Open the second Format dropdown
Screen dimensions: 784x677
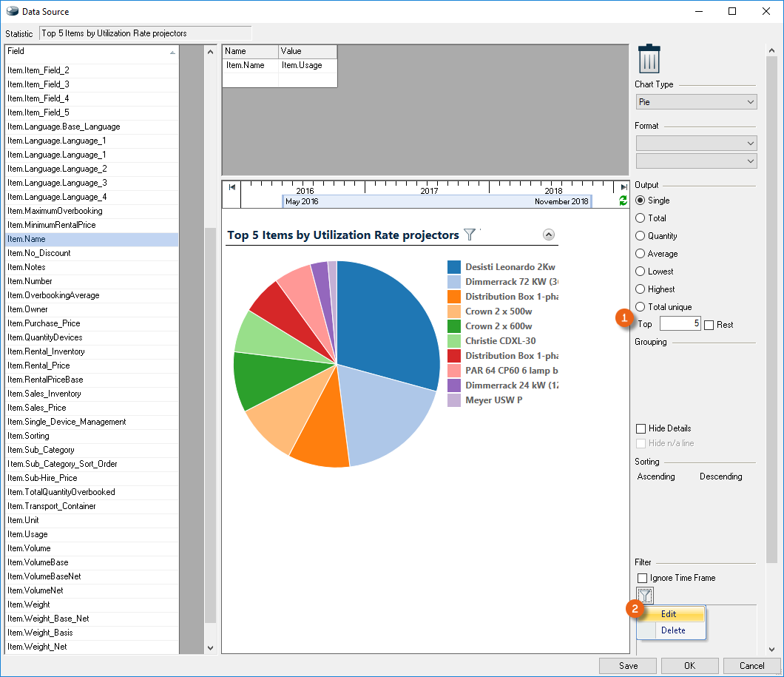tap(696, 161)
